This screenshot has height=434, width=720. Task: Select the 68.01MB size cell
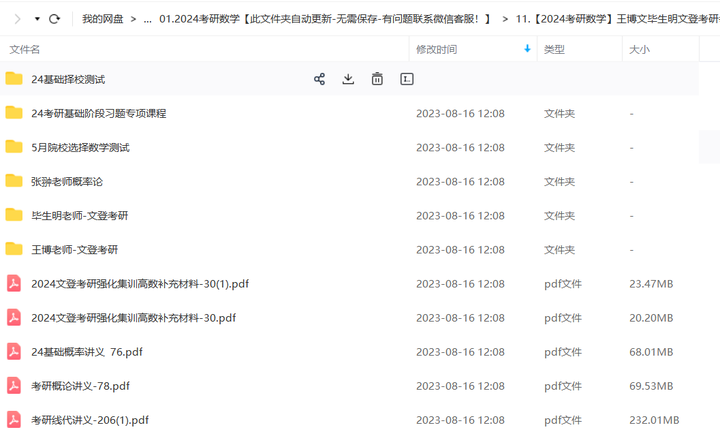point(651,352)
